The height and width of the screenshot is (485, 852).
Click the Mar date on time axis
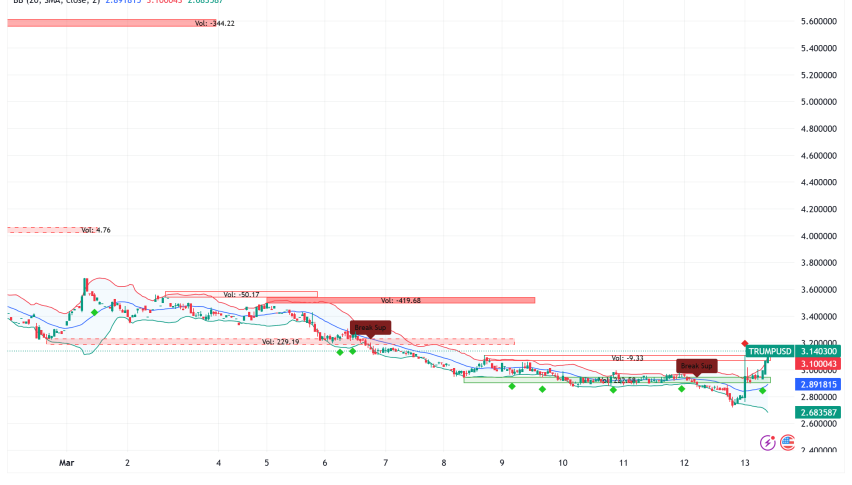[x=67, y=463]
